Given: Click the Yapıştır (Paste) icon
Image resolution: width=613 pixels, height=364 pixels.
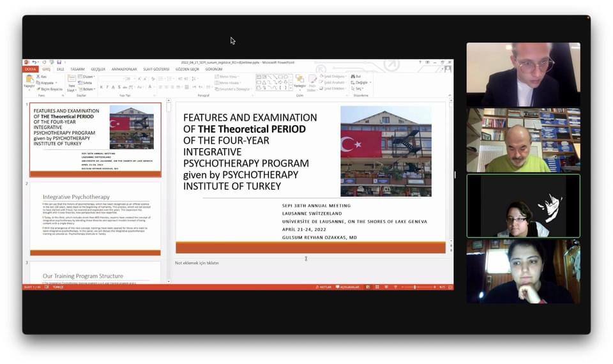Looking at the screenshot, I should pyautogui.click(x=29, y=79).
